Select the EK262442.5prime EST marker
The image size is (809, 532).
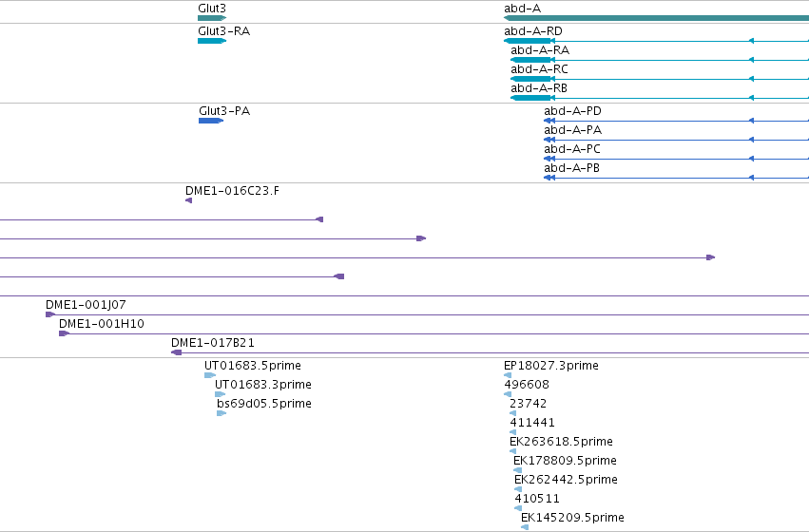(518, 490)
